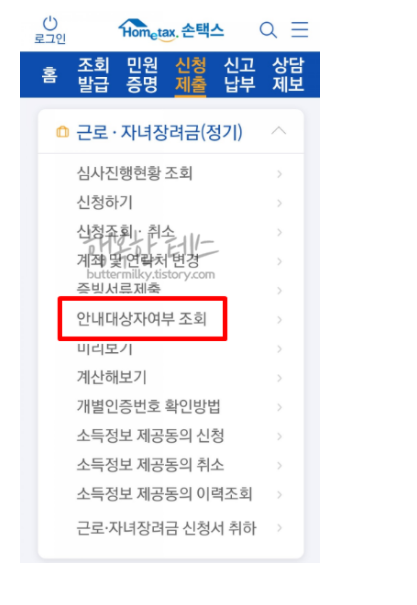The image size is (417, 605).
Task: Open the hamburger menu icon
Action: pyautogui.click(x=300, y=29)
